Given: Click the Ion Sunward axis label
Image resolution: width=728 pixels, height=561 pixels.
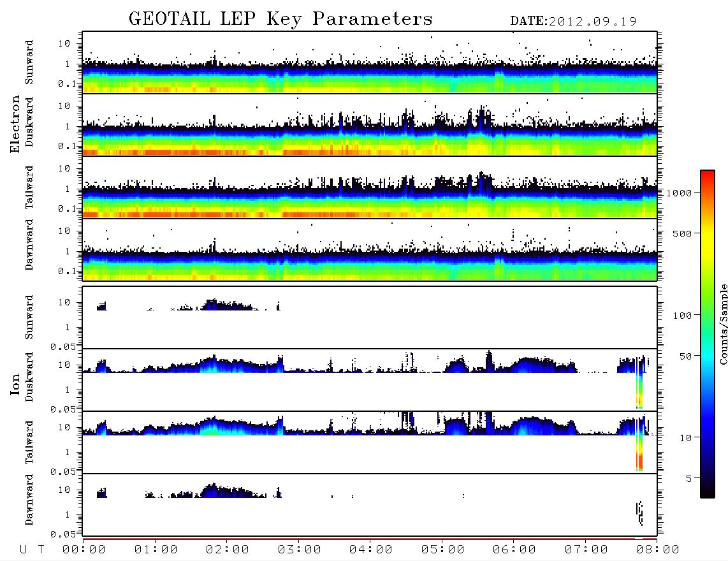Looking at the screenshot, I should tap(29, 317).
